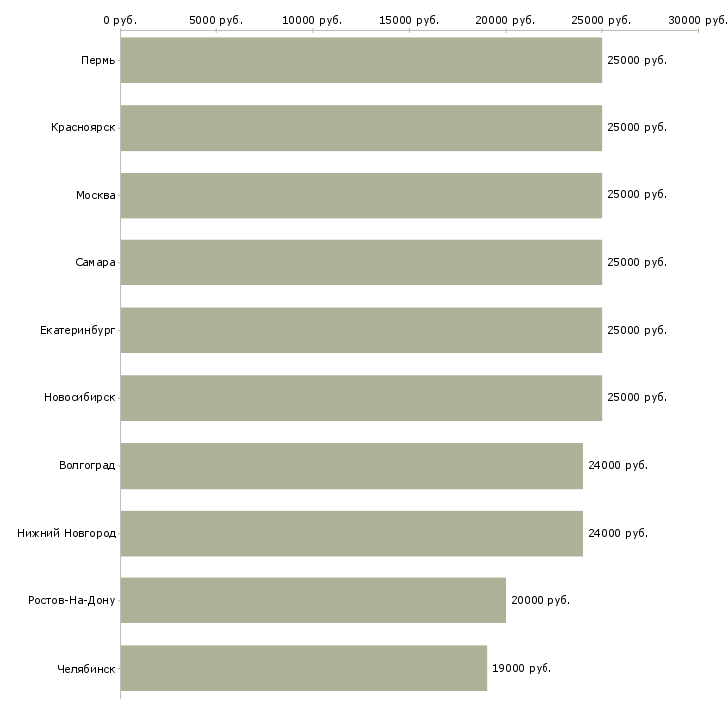Select the Самара salary bar
The image size is (728, 728).
click(x=361, y=262)
